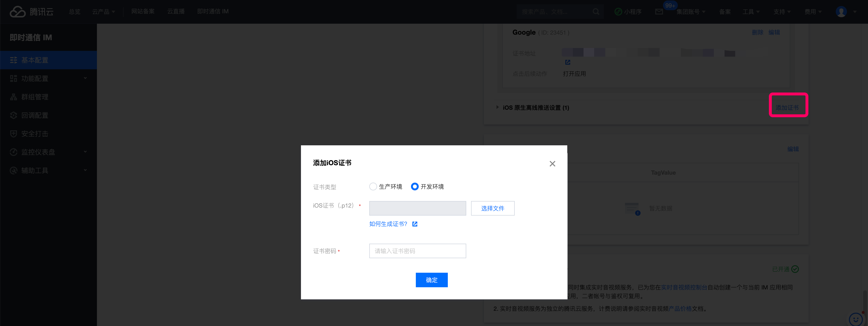Screen dimensions: 868x326
Task: Expand the 功能配置 sidebar chevron
Action: coord(85,78)
